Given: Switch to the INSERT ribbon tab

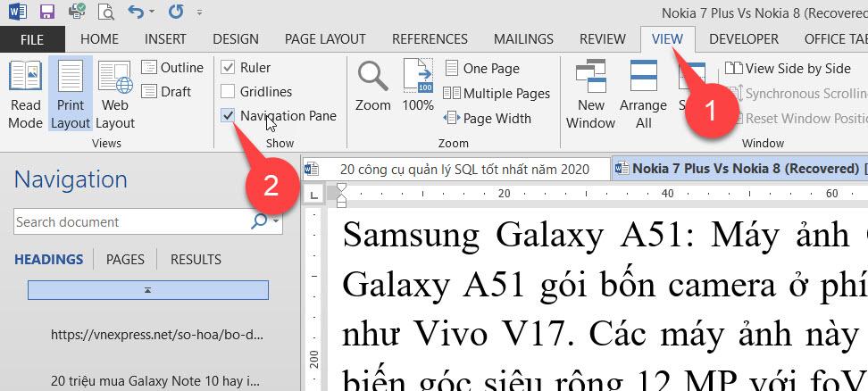Looking at the screenshot, I should (x=165, y=39).
